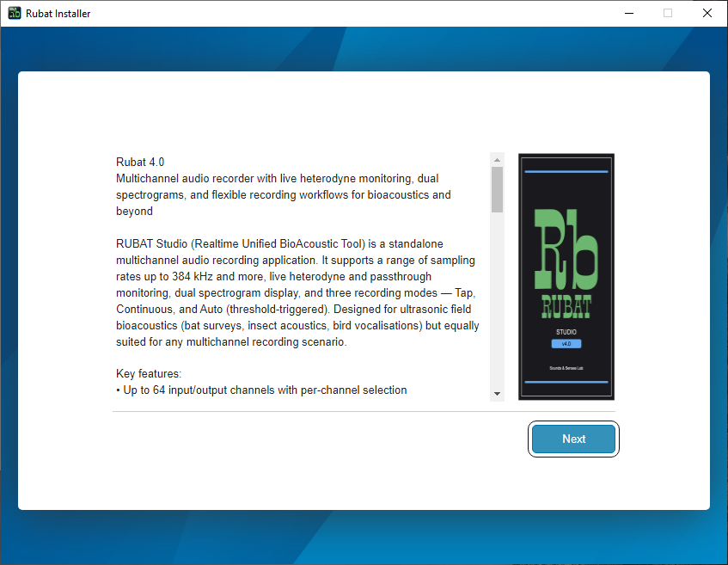Click the scrollbar up arrow
This screenshot has width=728, height=565.
497,158
